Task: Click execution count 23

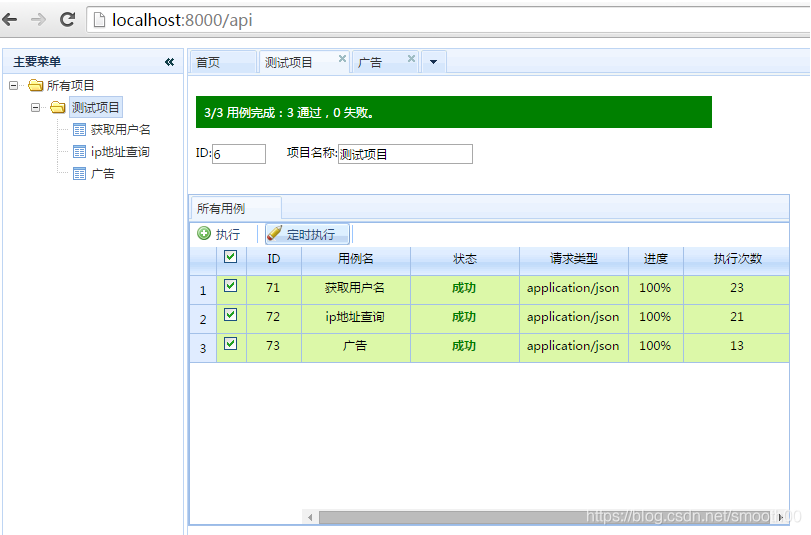Action: click(x=737, y=288)
